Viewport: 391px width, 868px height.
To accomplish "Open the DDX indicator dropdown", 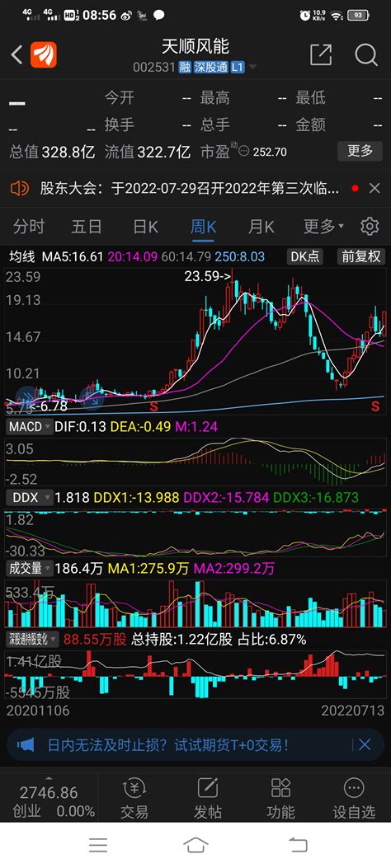I will (30, 498).
